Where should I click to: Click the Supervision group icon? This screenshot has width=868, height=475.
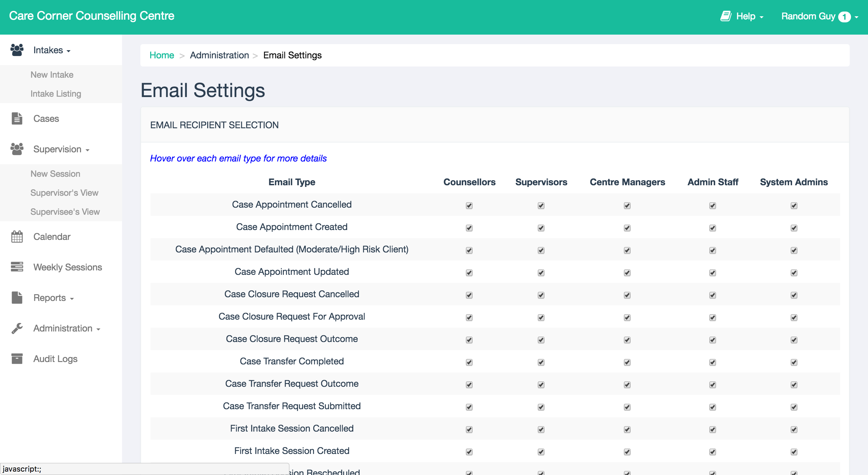17,149
